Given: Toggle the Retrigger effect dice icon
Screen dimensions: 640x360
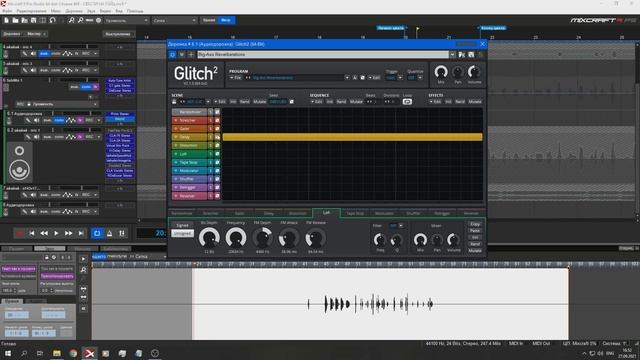Looking at the screenshot, I should [x=217, y=187].
